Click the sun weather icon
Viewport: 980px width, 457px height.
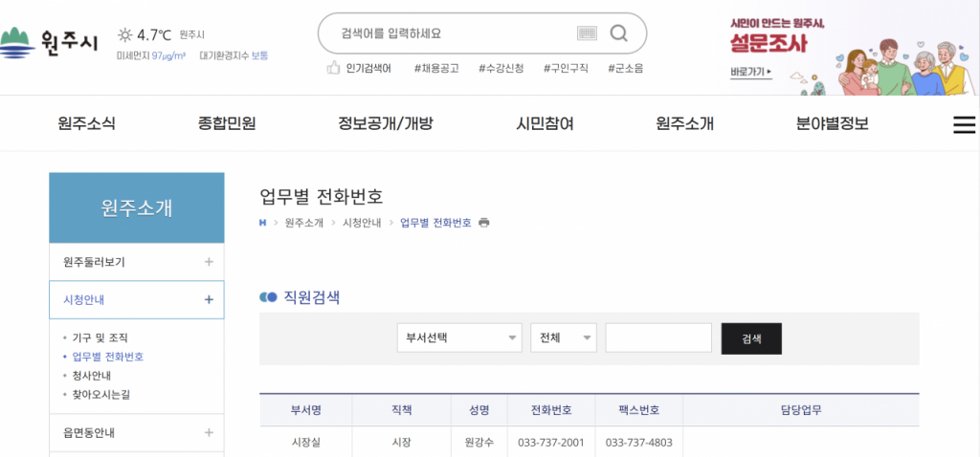[124, 35]
